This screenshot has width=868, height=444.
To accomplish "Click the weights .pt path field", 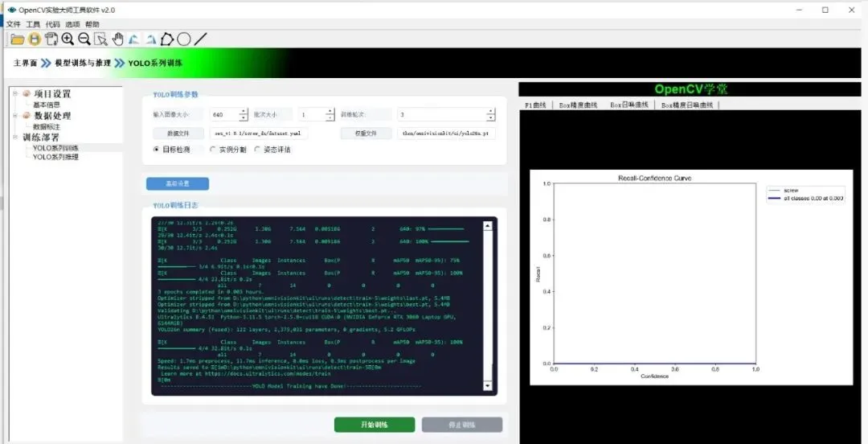I will click(446, 134).
